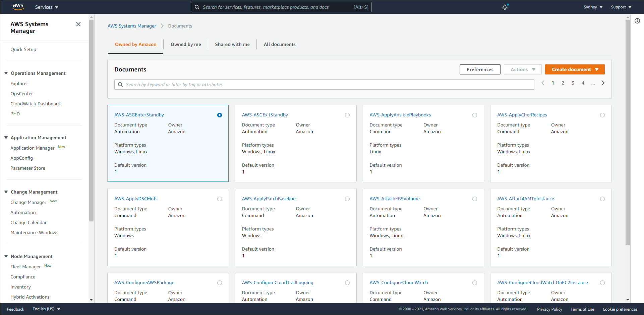Open Explorer in sidebar

(19, 84)
